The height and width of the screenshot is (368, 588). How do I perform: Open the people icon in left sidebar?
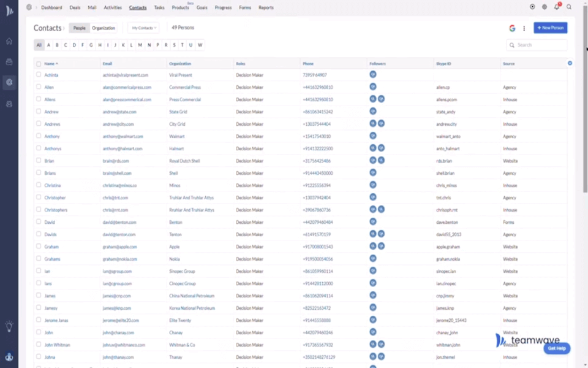coord(9,104)
